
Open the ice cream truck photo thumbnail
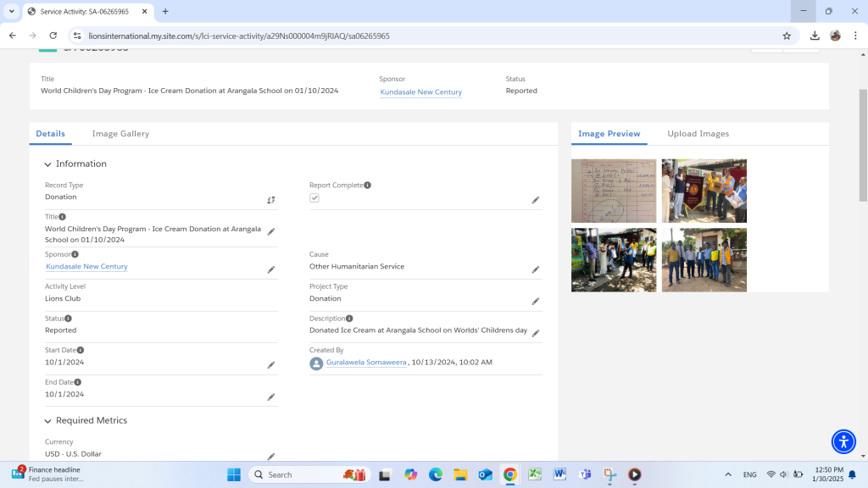click(x=614, y=260)
